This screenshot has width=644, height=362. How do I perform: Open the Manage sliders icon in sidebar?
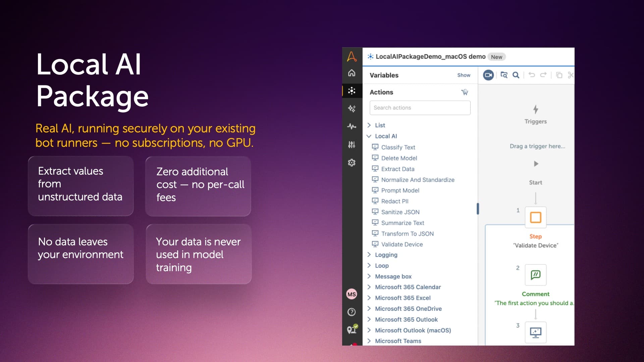(x=352, y=144)
